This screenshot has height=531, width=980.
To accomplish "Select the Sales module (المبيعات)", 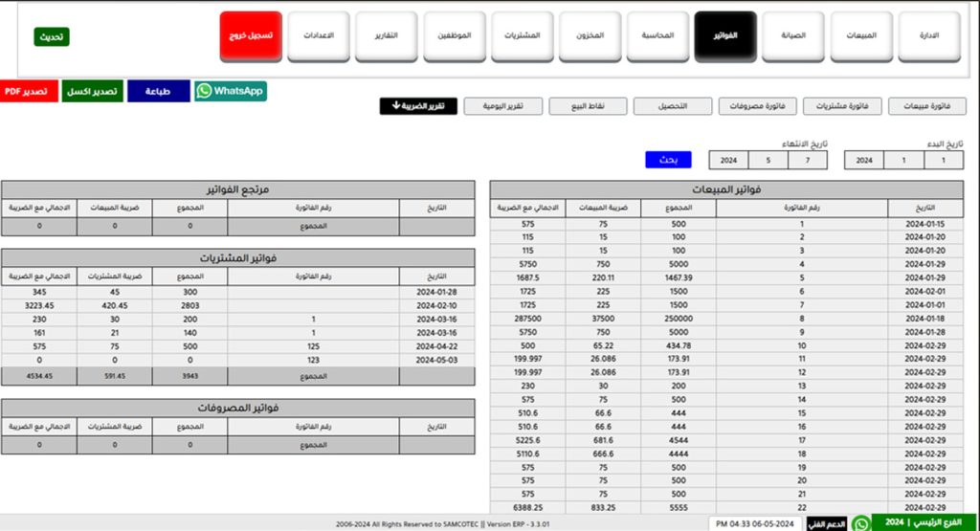I will tap(860, 36).
